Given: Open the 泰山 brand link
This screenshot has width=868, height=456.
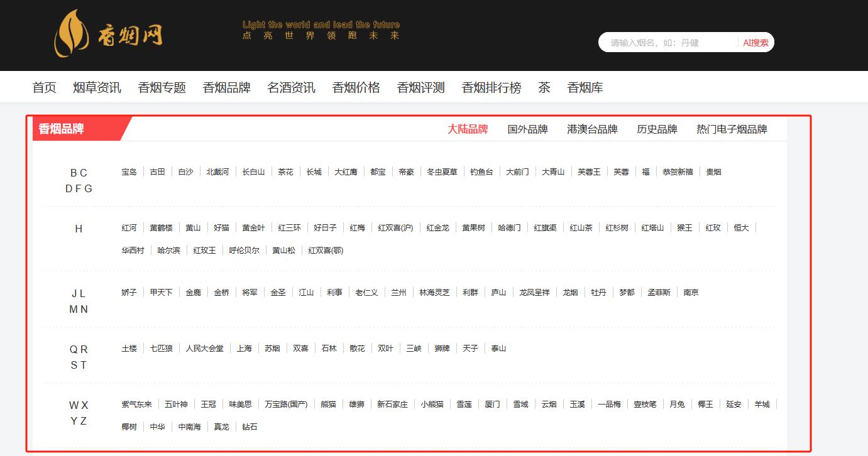Looking at the screenshot, I should pyautogui.click(x=498, y=348).
